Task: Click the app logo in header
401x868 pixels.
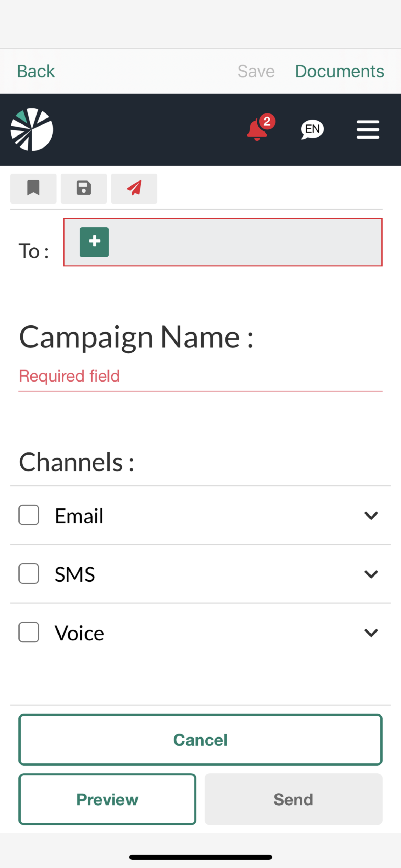Action: click(x=32, y=129)
